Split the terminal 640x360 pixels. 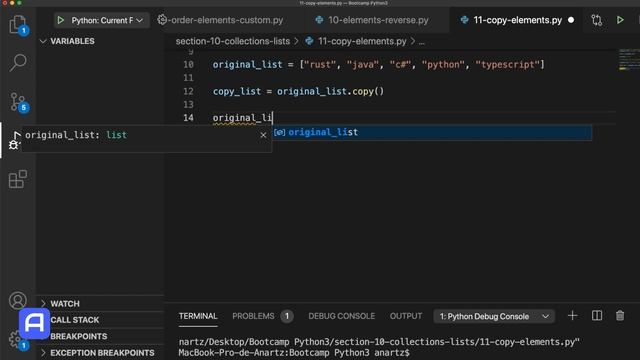tap(597, 316)
